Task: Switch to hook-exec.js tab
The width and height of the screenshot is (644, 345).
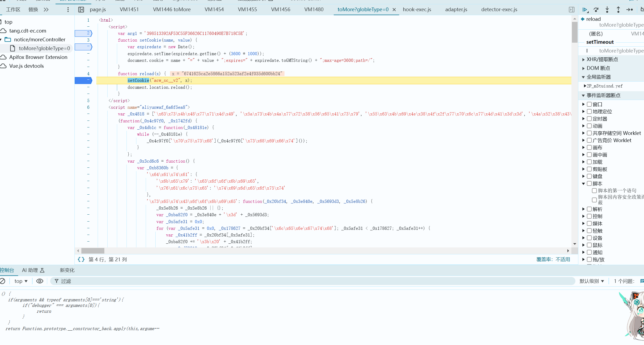Action: 417,10
